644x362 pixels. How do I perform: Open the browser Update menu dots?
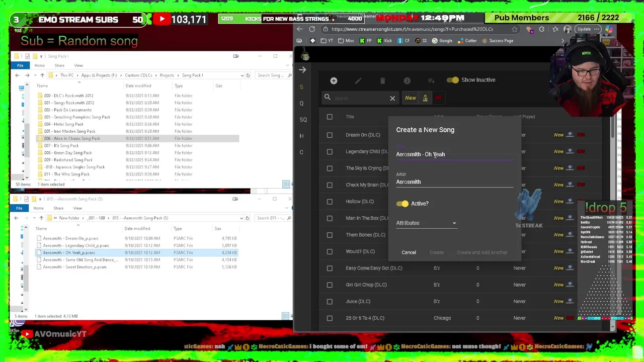pyautogui.click(x=597, y=29)
